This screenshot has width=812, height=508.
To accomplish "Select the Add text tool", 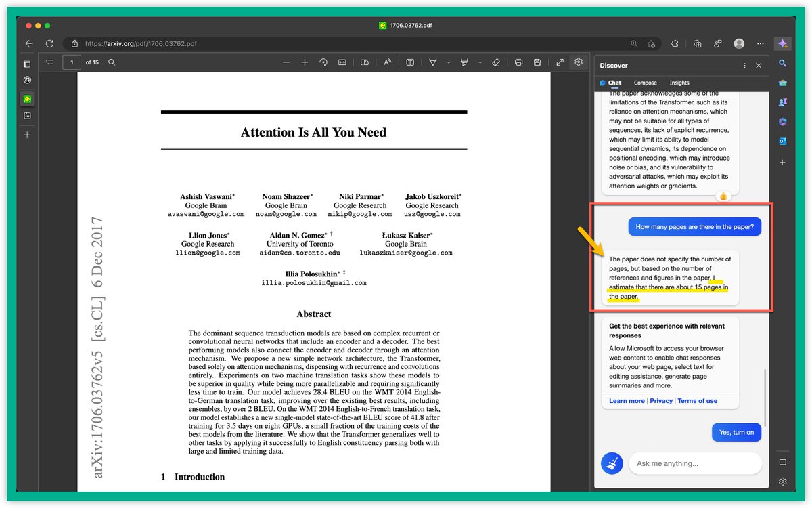I will (410, 62).
